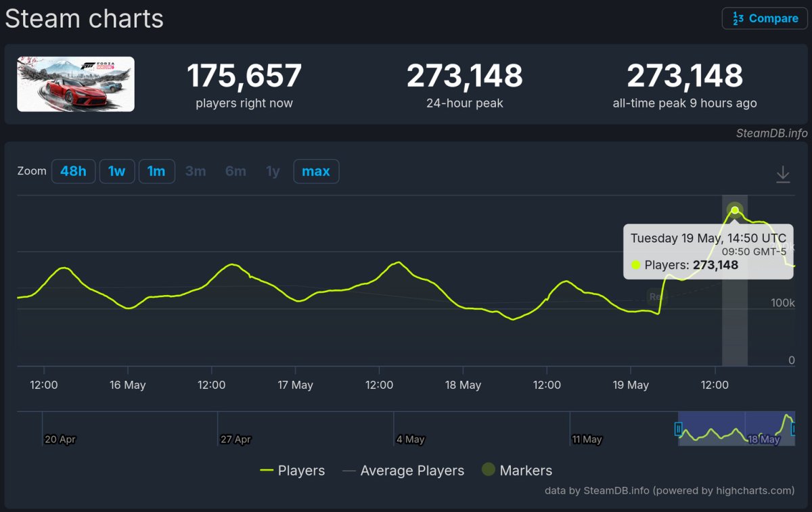Click the SteamDB.info label above the chart
This screenshot has height=512, width=812.
(x=772, y=133)
